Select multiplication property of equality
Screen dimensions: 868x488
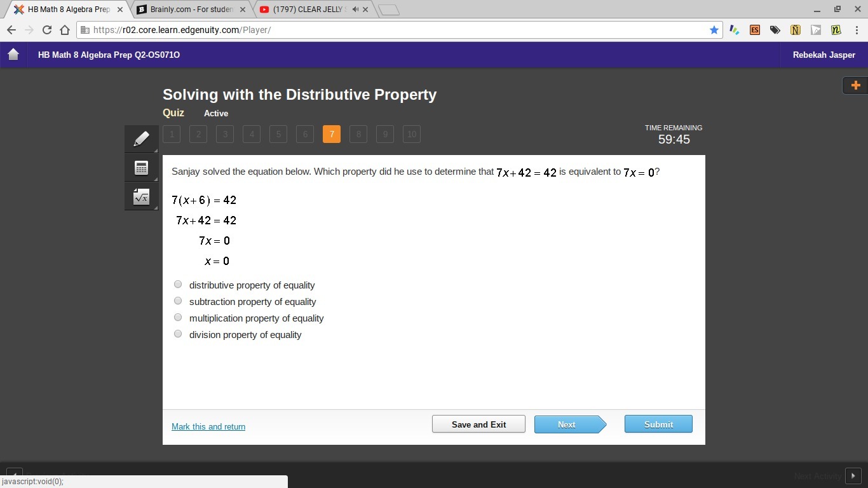tap(178, 318)
